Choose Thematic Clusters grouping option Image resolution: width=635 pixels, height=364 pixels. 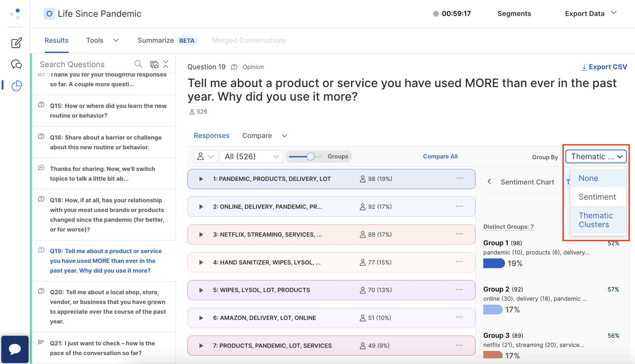click(596, 220)
